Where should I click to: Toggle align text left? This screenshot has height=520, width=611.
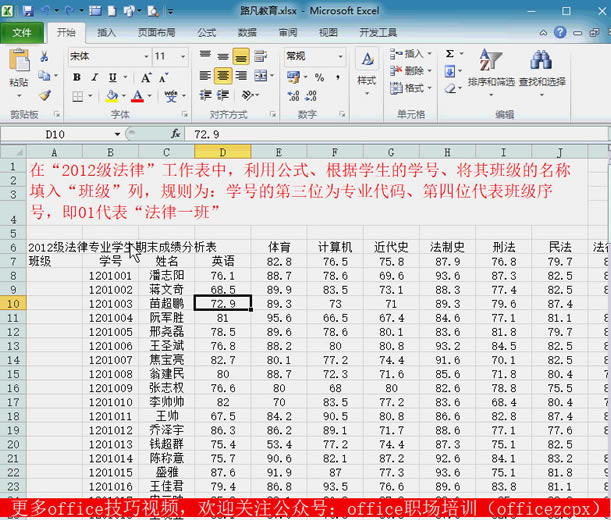(205, 76)
